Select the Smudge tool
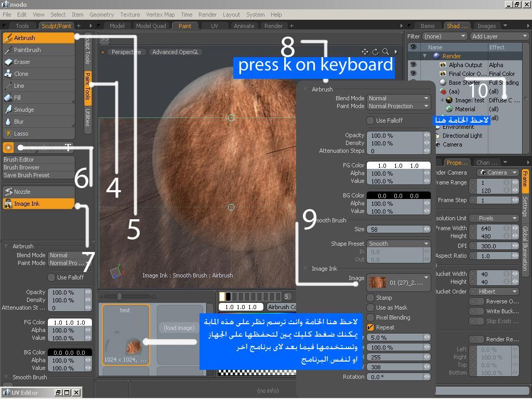The image size is (532, 399). [x=38, y=110]
